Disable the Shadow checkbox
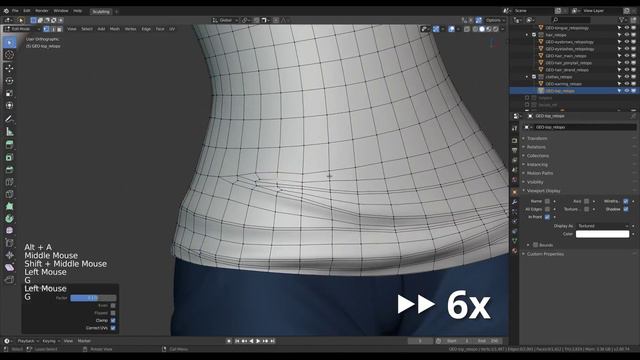The image size is (640, 360). tap(626, 209)
